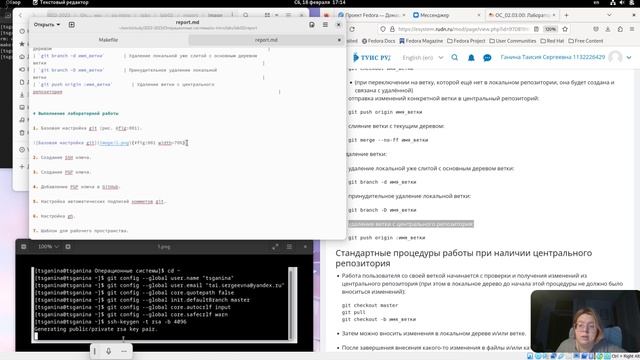
Task: Switch to 'Проект Fedora' browser tab
Action: pyautogui.click(x=372, y=15)
